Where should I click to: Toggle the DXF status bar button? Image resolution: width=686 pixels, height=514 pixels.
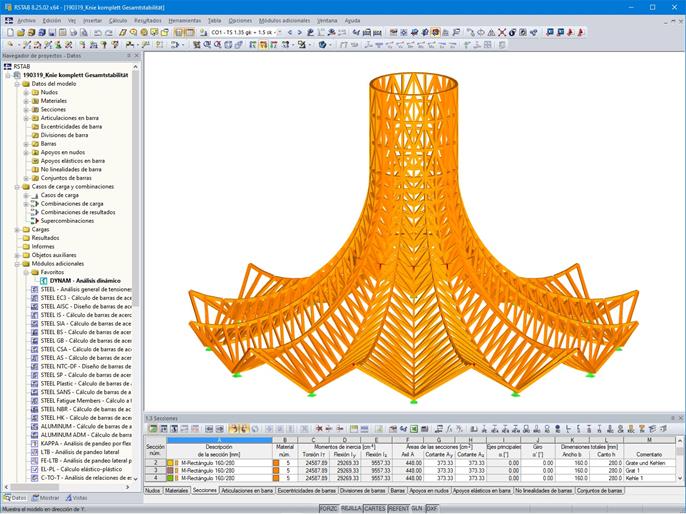[x=431, y=509]
